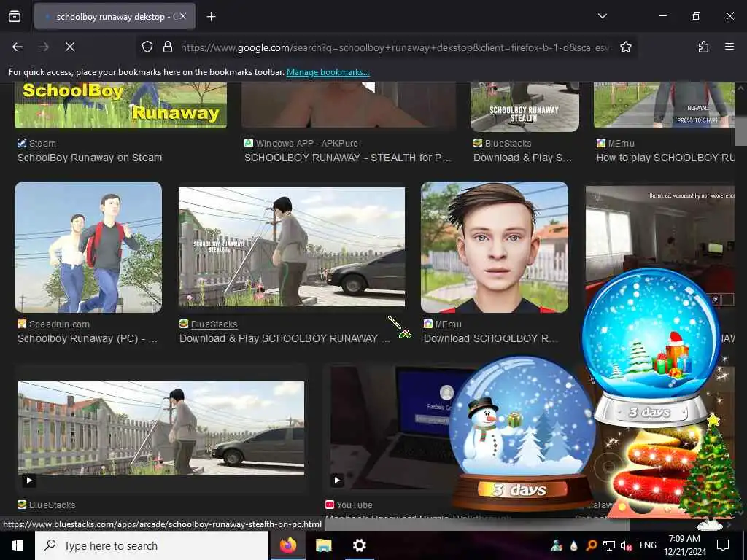Open notifications action center
The image size is (747, 560).
723,545
